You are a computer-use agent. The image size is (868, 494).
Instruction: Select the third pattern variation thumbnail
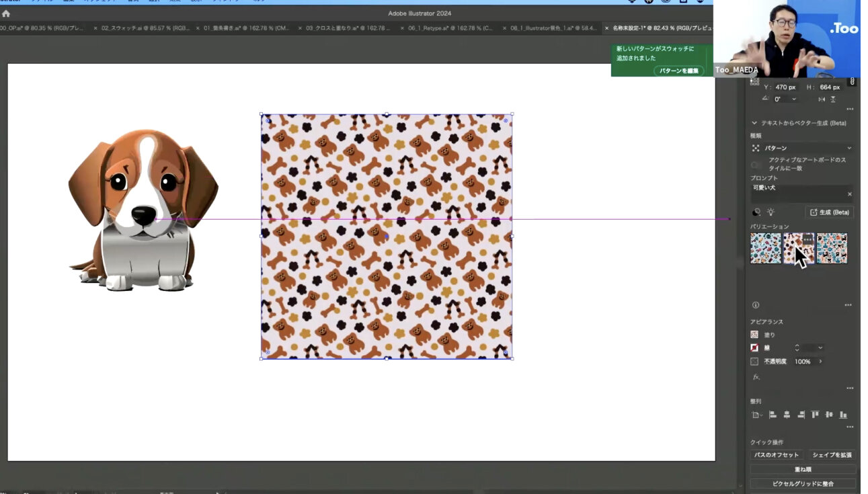point(832,248)
